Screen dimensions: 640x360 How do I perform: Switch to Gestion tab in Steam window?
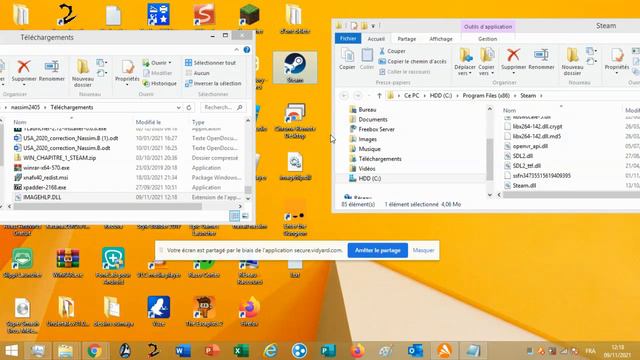487,39
